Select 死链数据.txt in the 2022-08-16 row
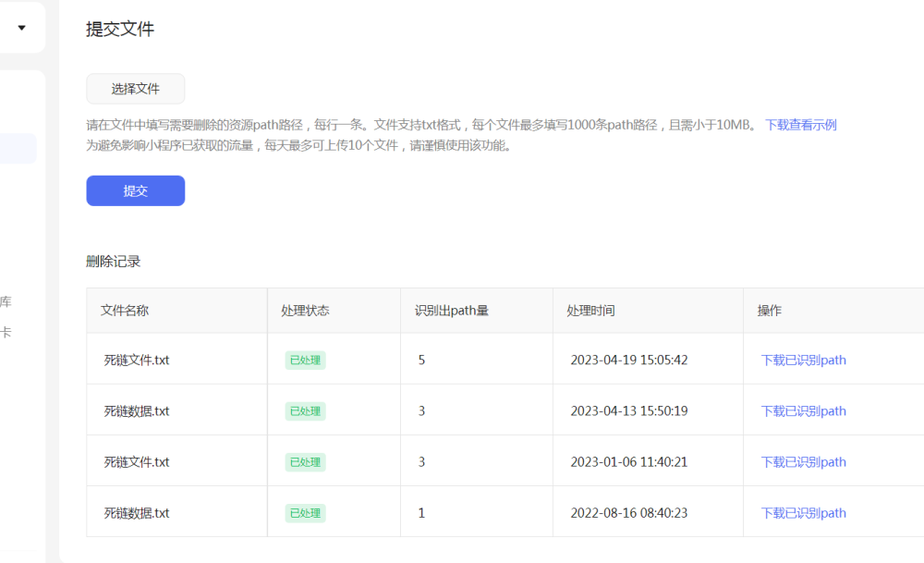The width and height of the screenshot is (924, 563). 137,513
